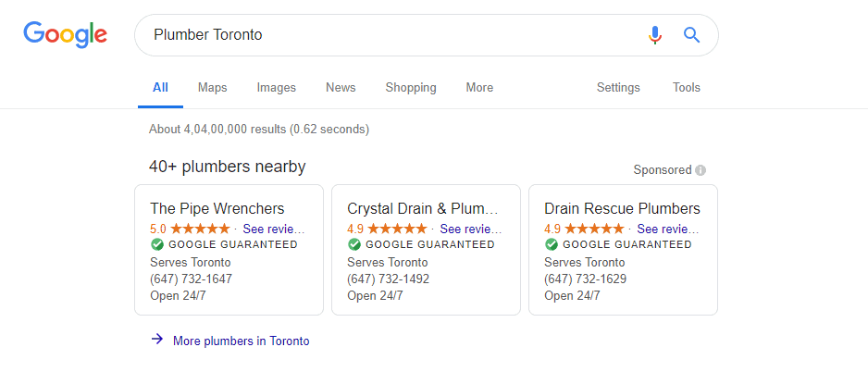This screenshot has width=868, height=372.
Task: Switch to the Images tab
Action: 277,88
